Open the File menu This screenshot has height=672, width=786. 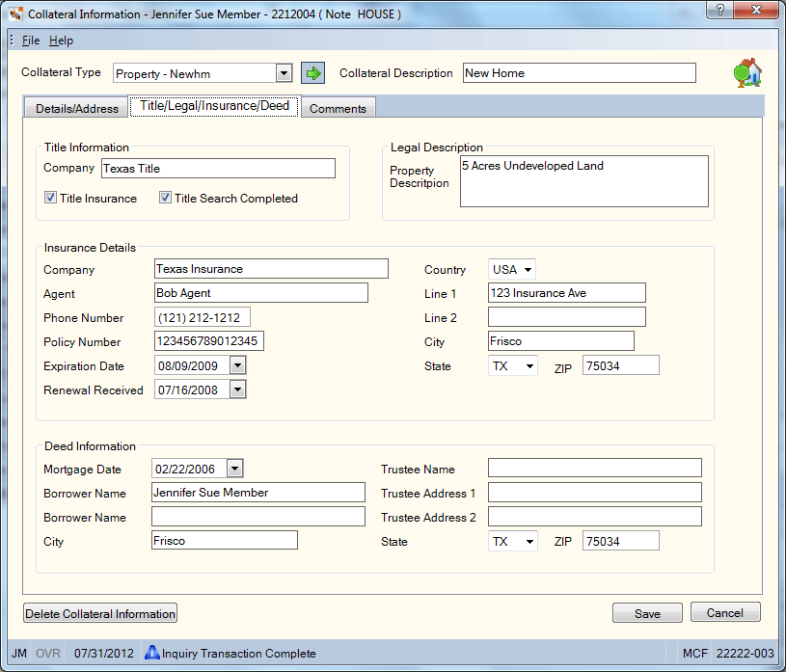[31, 40]
